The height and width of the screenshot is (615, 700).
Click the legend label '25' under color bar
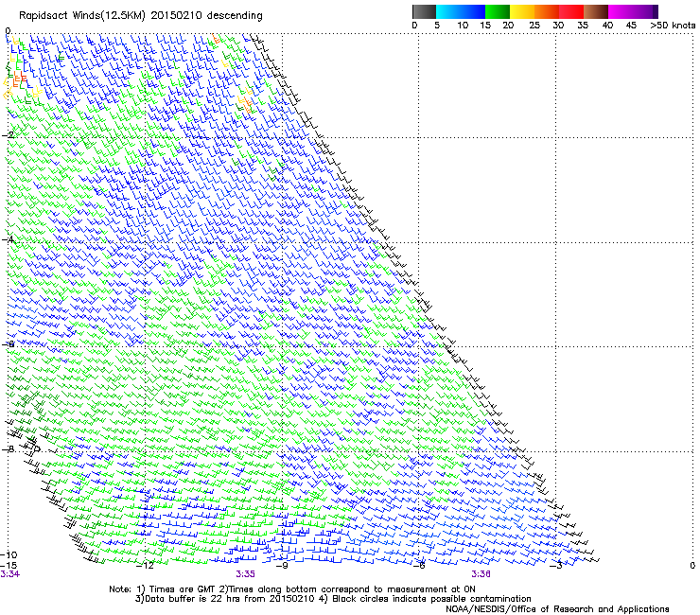pos(534,26)
